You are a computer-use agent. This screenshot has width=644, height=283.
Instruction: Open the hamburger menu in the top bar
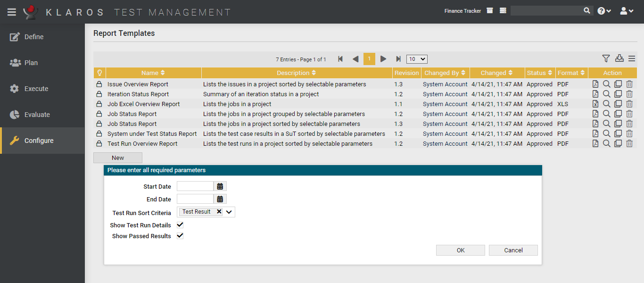point(11,12)
